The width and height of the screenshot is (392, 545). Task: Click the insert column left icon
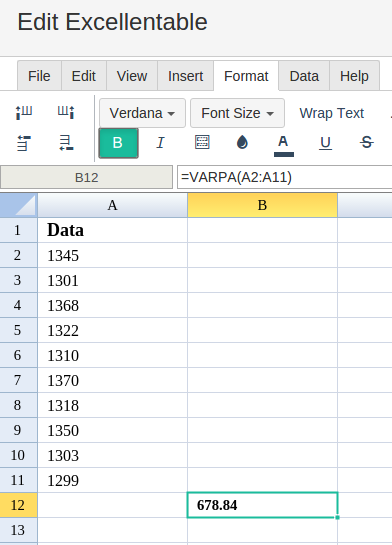(x=24, y=113)
